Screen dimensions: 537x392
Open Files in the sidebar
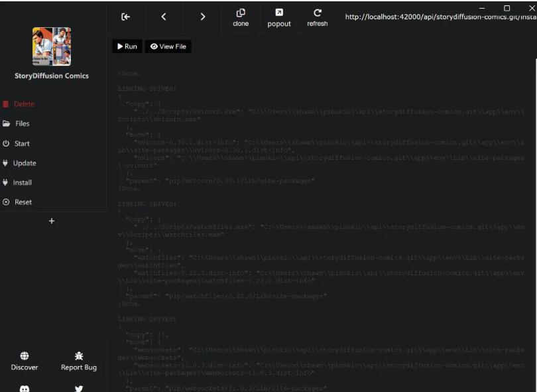pos(22,123)
